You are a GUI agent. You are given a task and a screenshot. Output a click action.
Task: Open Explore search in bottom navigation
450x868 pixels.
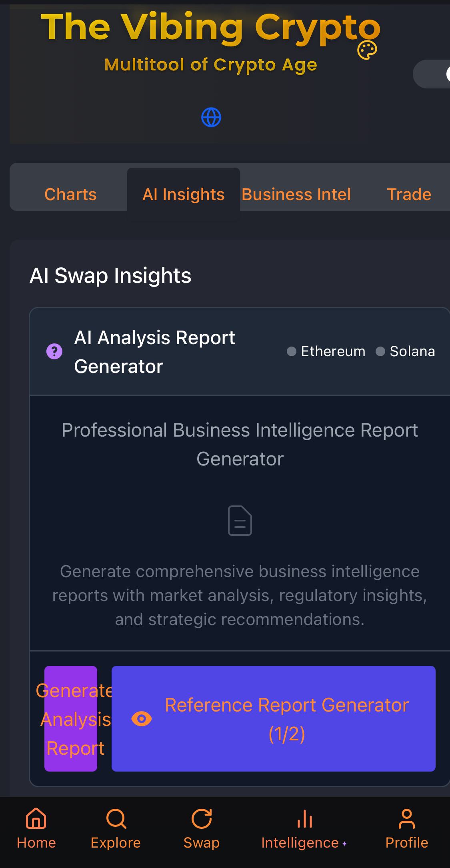116,828
